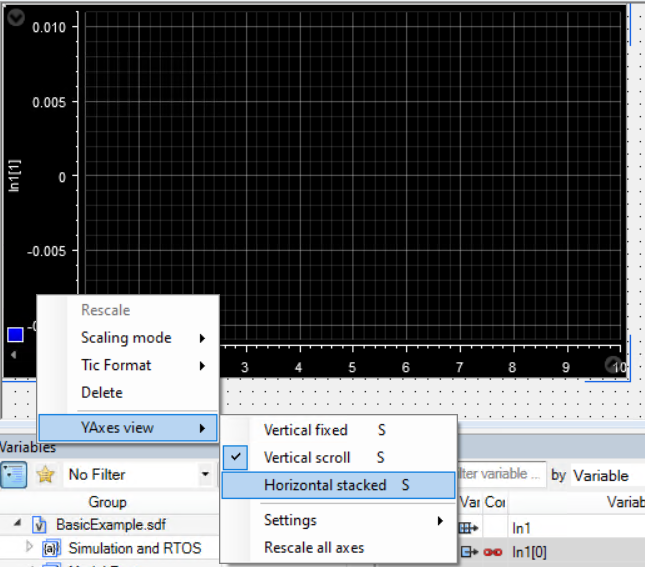645x567 pixels.
Task: Select Horizontal stacked Y-axes view
Action: point(325,485)
